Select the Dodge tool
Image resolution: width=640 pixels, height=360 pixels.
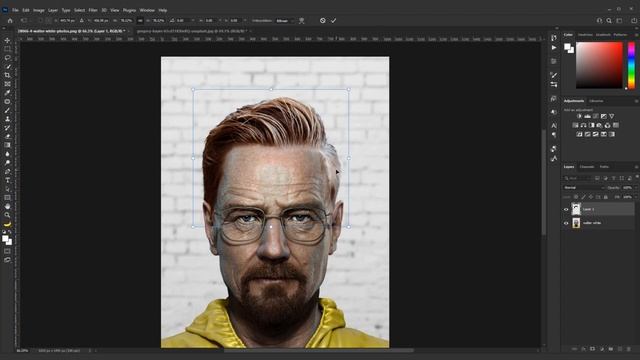pos(7,162)
